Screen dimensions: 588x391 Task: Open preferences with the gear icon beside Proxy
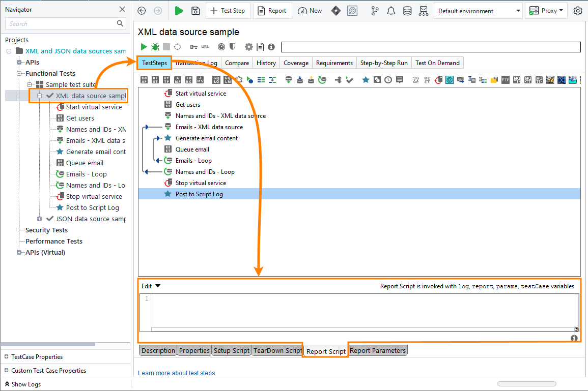[578, 11]
